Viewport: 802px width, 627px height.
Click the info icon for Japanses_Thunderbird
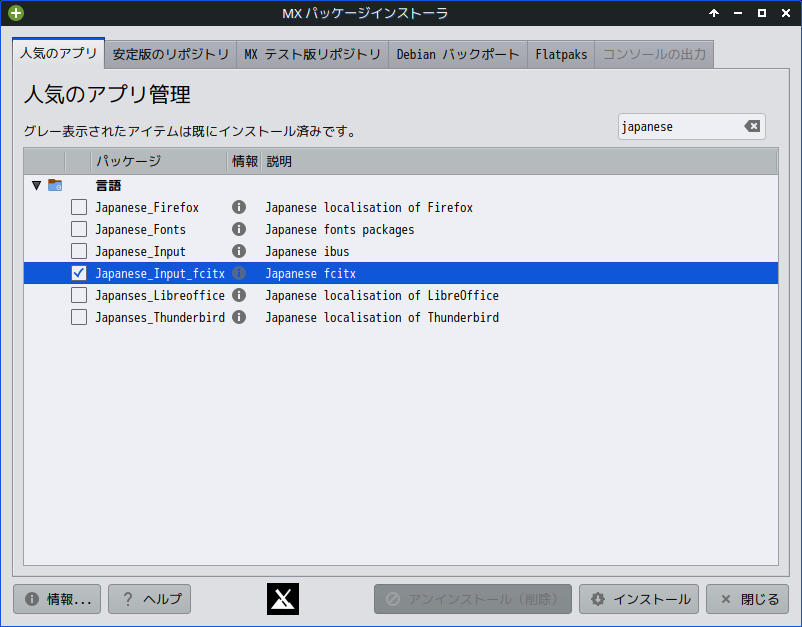click(239, 317)
